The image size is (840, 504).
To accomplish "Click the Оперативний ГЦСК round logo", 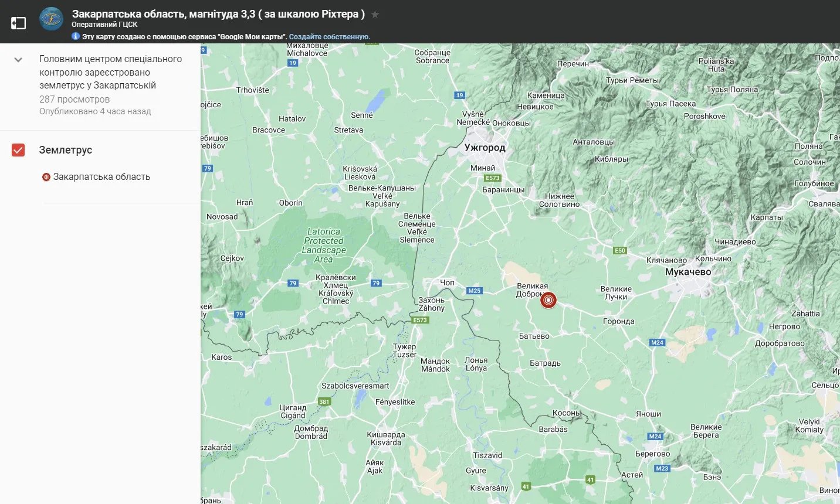I will 51,19.
